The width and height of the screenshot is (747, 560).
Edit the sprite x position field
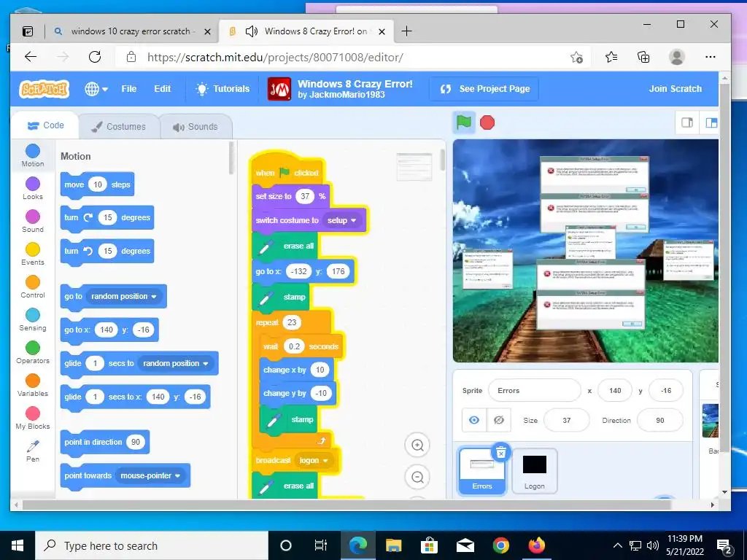(x=614, y=391)
